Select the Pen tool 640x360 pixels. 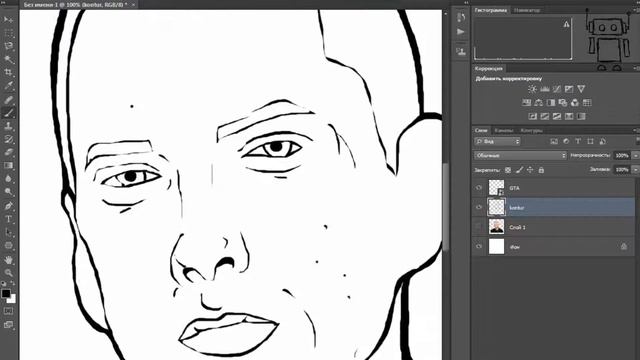tap(8, 206)
